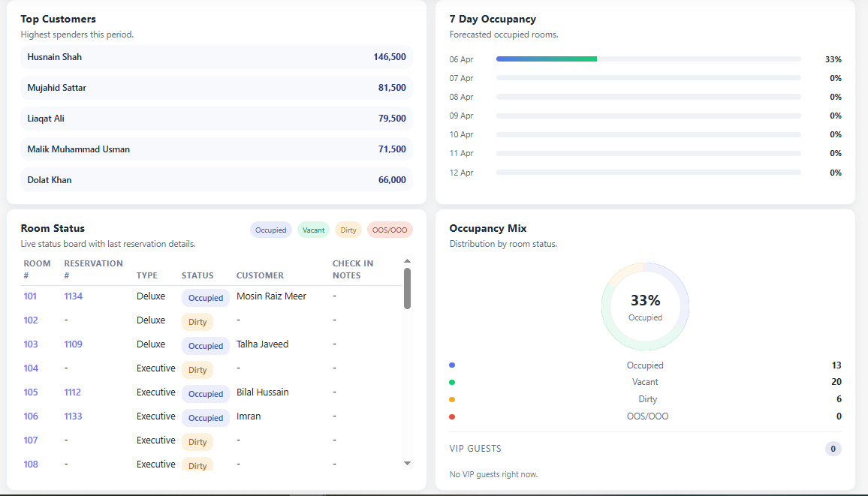Viewport: 868px width, 496px height.
Task: Click the Occupied badge on room 101
Action: pos(205,297)
